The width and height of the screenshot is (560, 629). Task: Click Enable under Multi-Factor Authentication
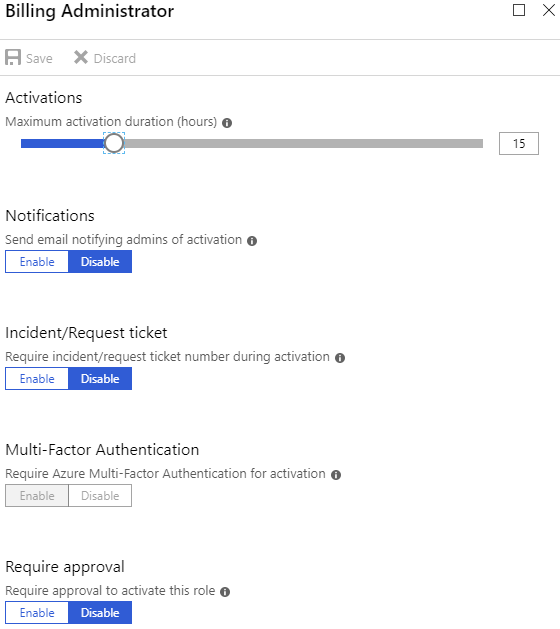point(37,495)
